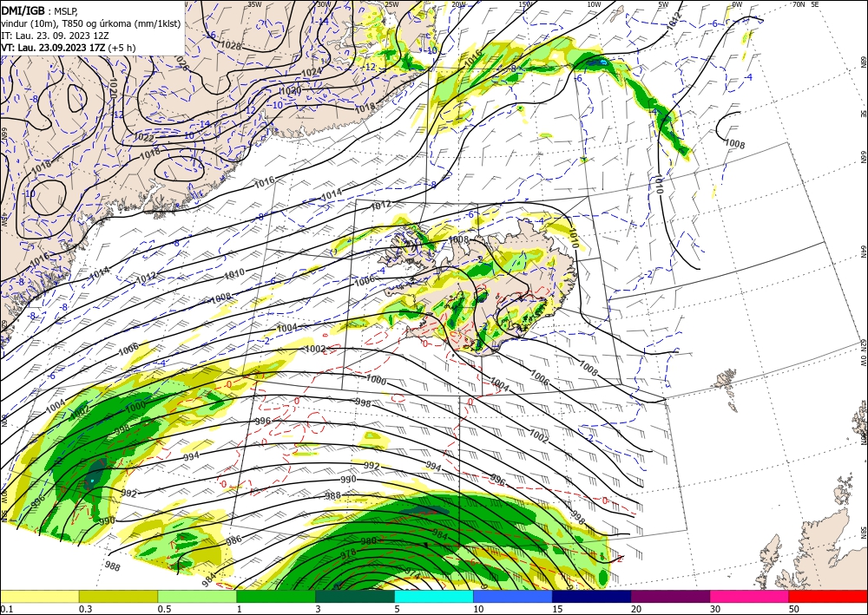Click the '30W' longitude label
Image resolution: width=868 pixels, height=615 pixels.
324,4
